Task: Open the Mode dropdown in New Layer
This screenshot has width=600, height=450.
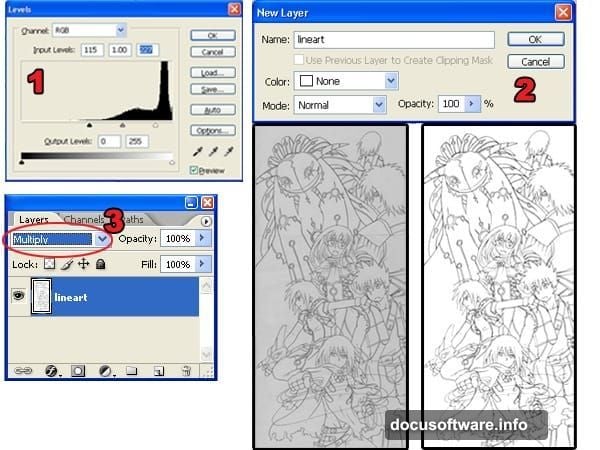Action: (378, 104)
